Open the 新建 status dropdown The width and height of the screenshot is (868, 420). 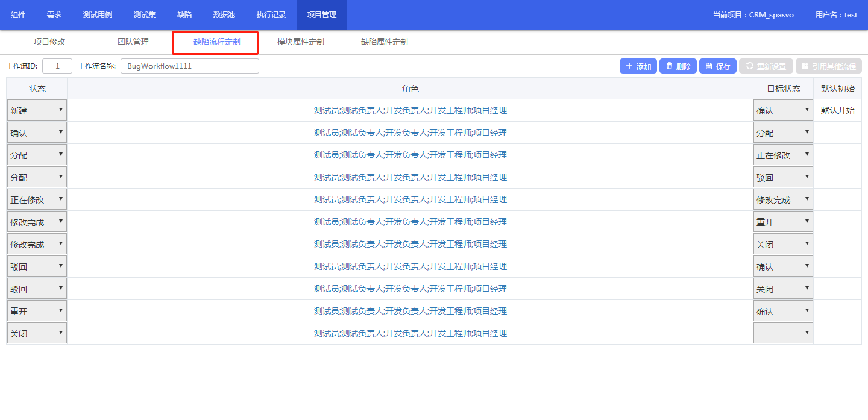(37, 110)
